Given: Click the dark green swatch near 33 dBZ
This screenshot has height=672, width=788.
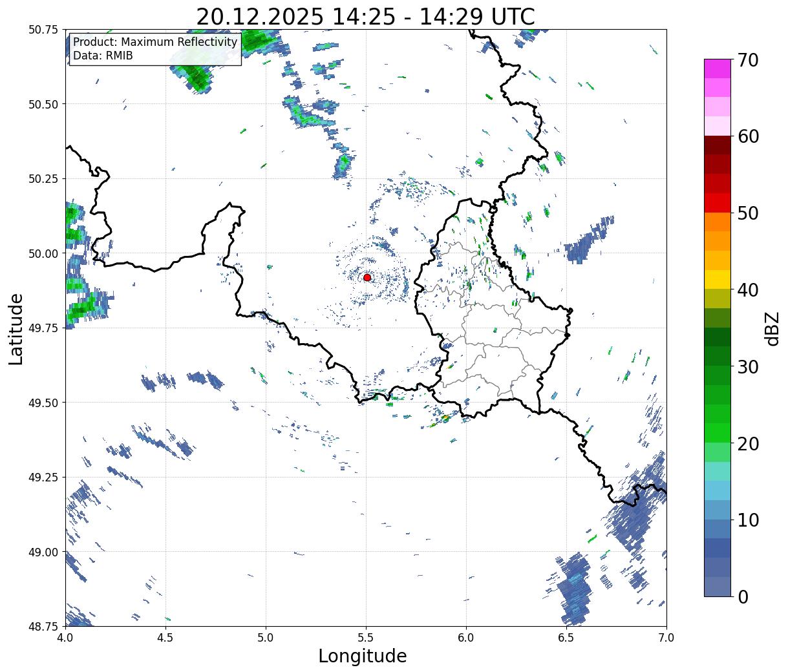Looking at the screenshot, I should point(718,337).
